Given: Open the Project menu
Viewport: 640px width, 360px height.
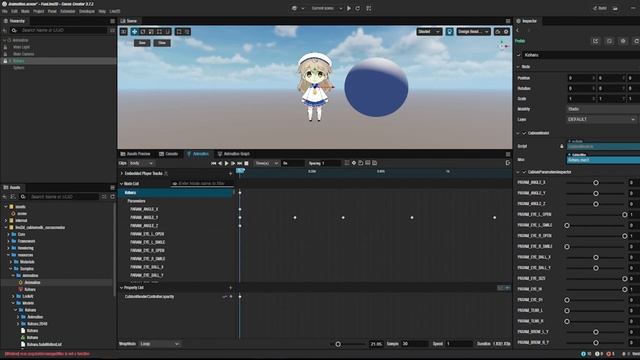Looking at the screenshot, I should pos(39,11).
